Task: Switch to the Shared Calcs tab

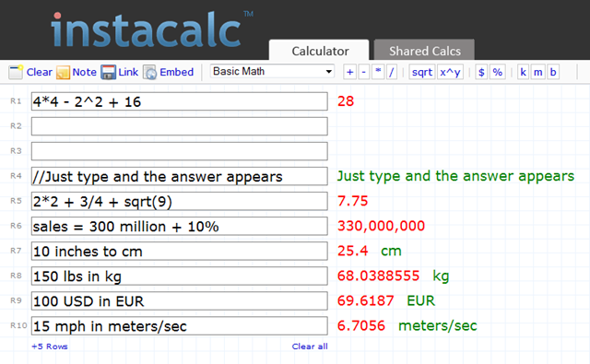Action: point(424,51)
